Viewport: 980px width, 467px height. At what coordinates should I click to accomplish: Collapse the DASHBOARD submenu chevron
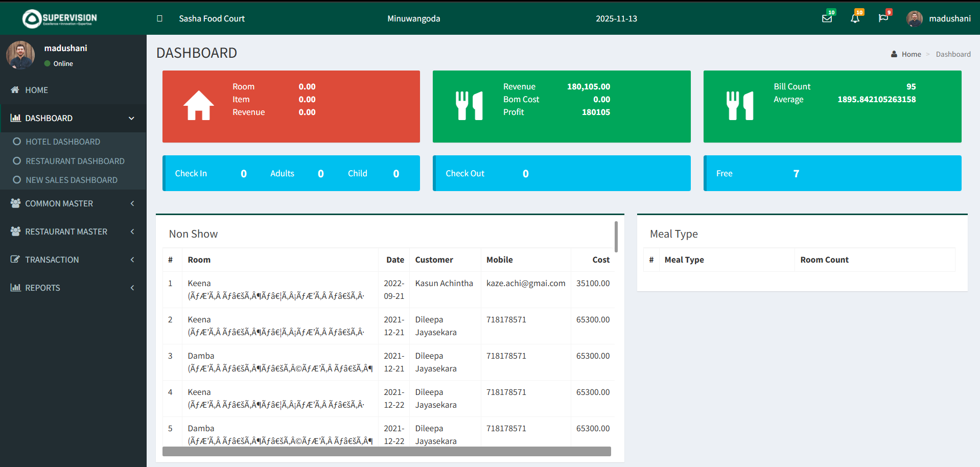[x=131, y=118]
